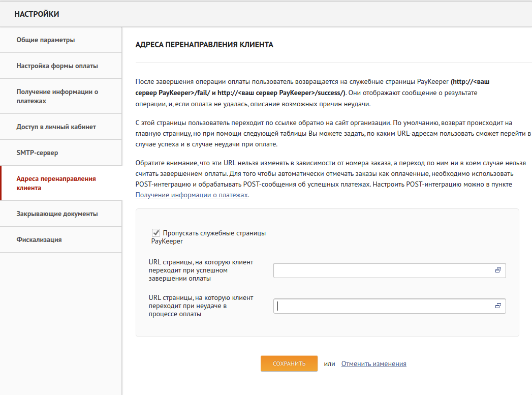Click the icon inside the failure URL field
The width and height of the screenshot is (532, 395).
coord(498,306)
